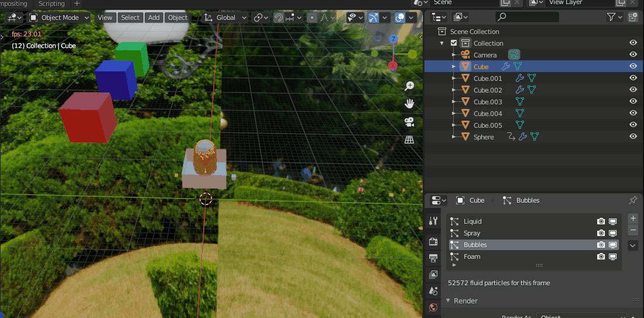The image size is (644, 318).
Task: Expand the Camera item in outliner
Action: click(x=453, y=54)
